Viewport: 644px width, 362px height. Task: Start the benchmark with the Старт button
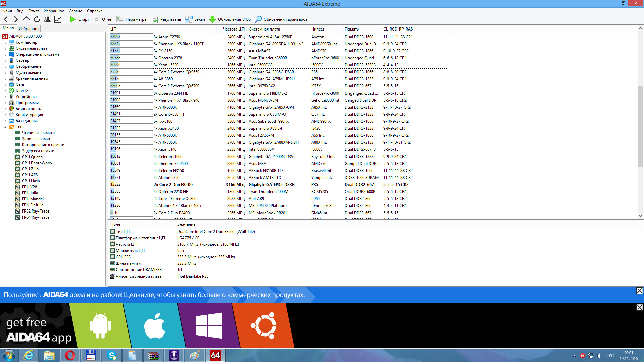(x=79, y=19)
